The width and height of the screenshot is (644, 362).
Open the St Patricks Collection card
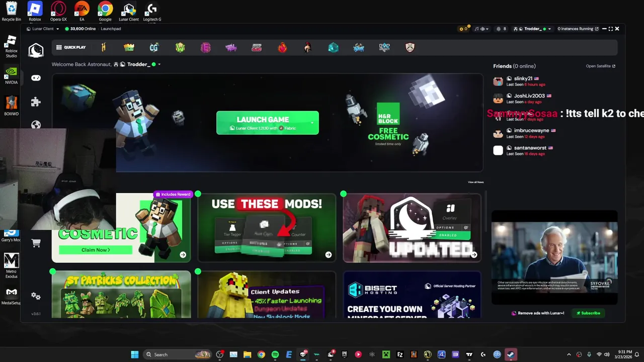click(121, 295)
